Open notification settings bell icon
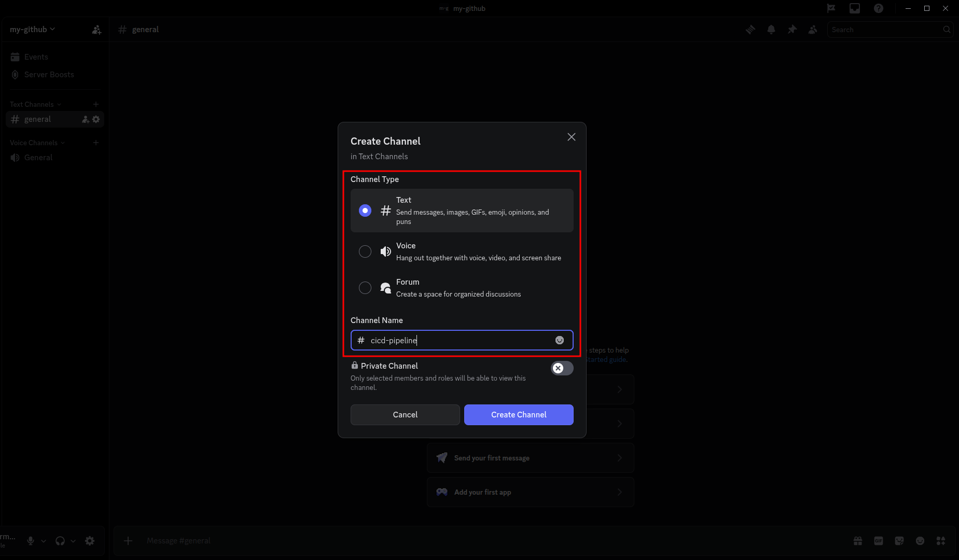This screenshot has height=560, width=959. [x=771, y=30]
